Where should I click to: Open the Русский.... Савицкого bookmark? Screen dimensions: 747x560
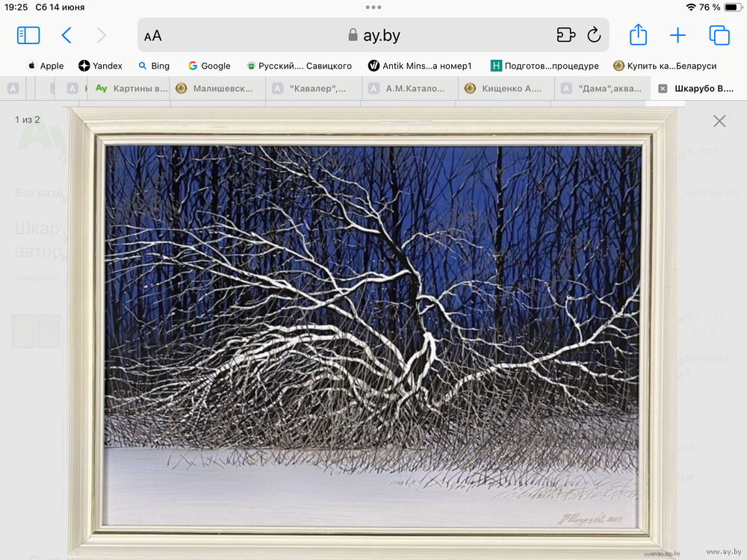299,66
